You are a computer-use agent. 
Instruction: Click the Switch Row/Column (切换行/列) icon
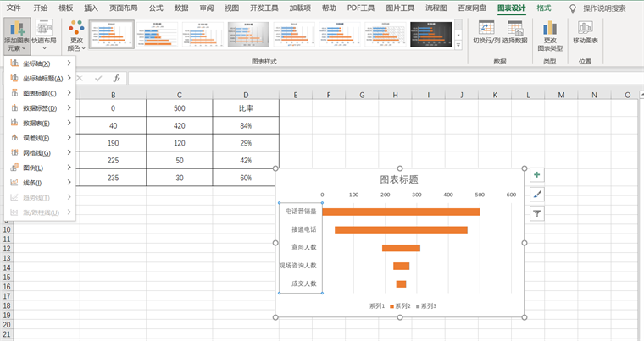click(486, 32)
